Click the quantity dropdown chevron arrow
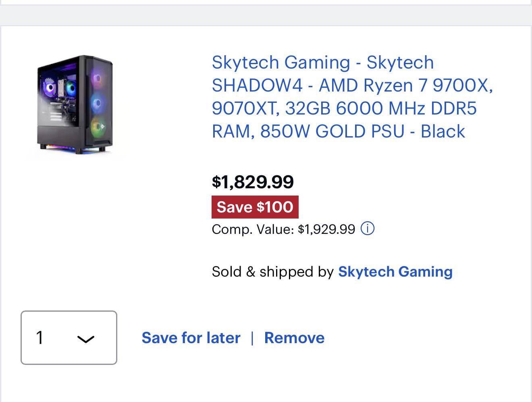532x402 pixels. (x=85, y=339)
